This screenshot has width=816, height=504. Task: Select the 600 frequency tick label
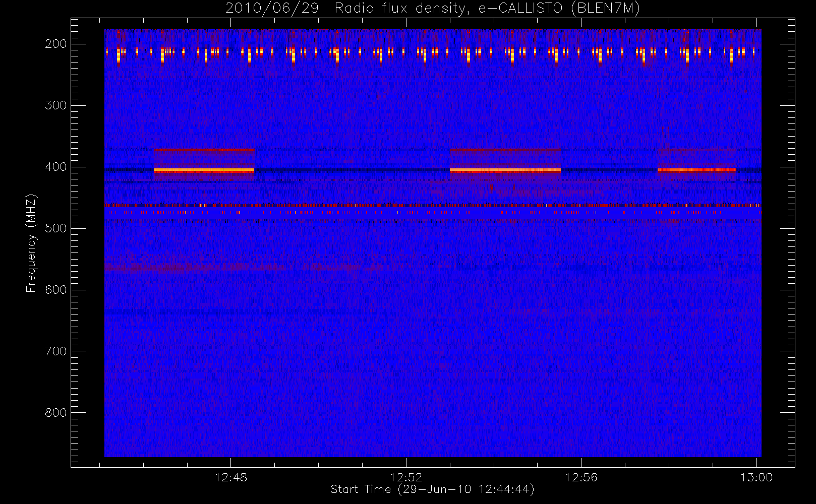tap(56, 290)
